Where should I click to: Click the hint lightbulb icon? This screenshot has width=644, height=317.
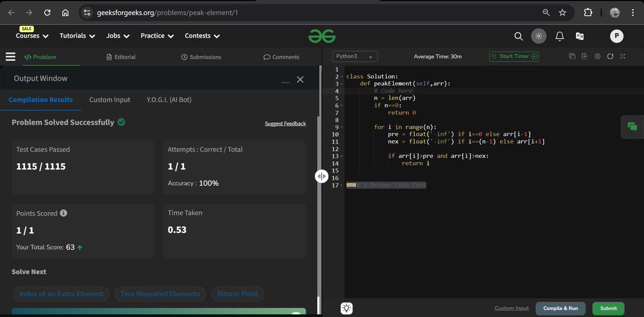pyautogui.click(x=347, y=308)
